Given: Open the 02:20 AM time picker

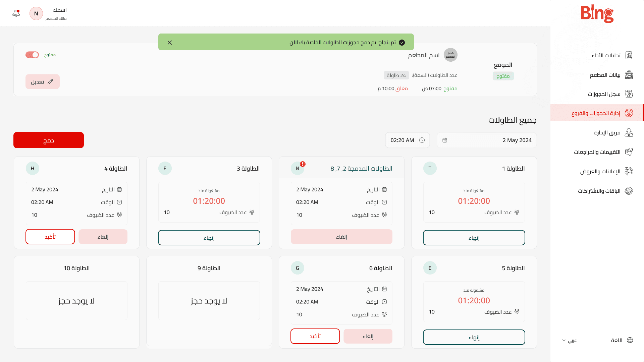Looking at the screenshot, I should click(407, 140).
